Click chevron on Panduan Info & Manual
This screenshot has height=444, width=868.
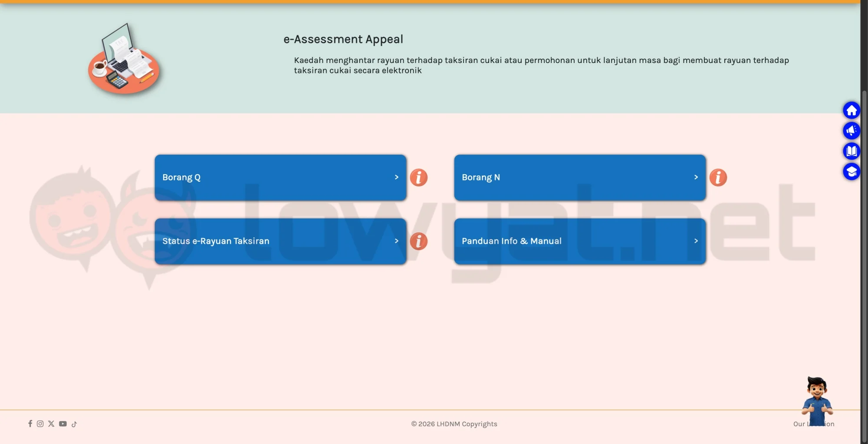(696, 241)
